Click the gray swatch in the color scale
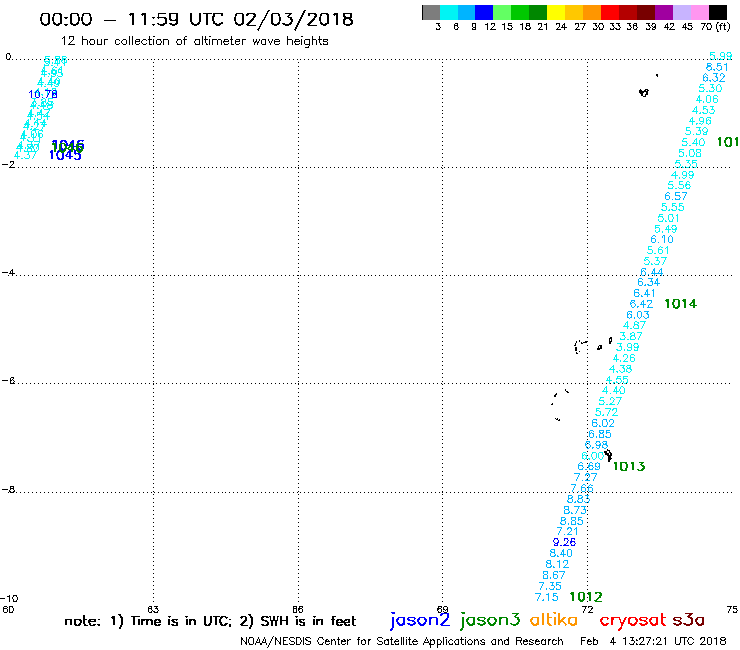The height and width of the screenshot is (650, 740). 431,12
